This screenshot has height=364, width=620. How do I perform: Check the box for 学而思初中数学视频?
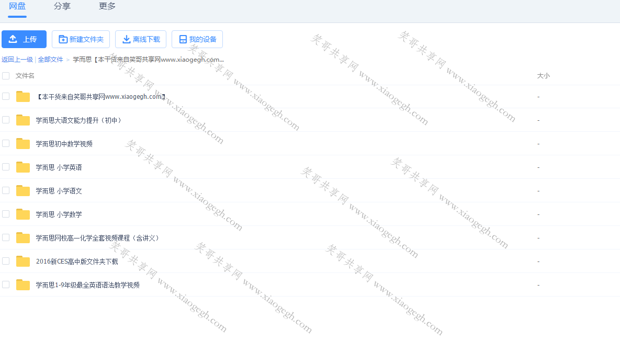pos(6,143)
